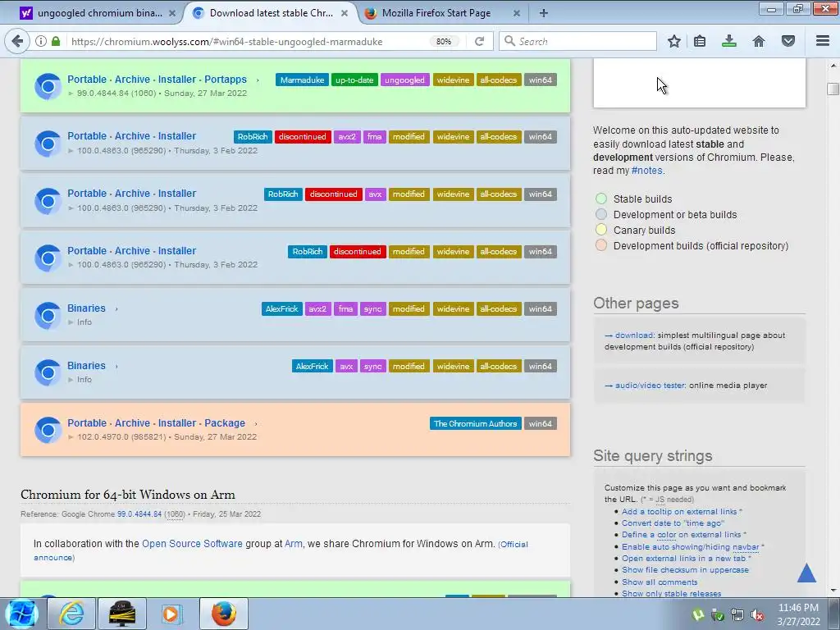Image resolution: width=840 pixels, height=630 pixels.
Task: Close the ungoogled chromium tab
Action: [172, 13]
